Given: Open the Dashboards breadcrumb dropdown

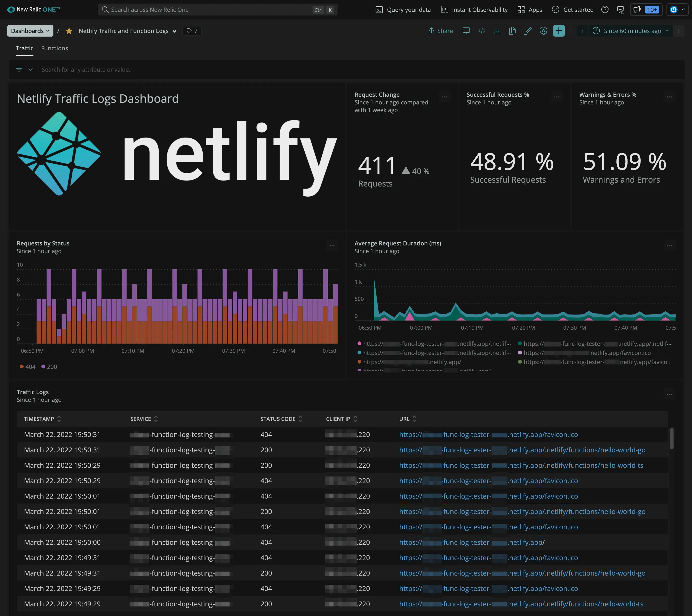Looking at the screenshot, I should pos(30,31).
